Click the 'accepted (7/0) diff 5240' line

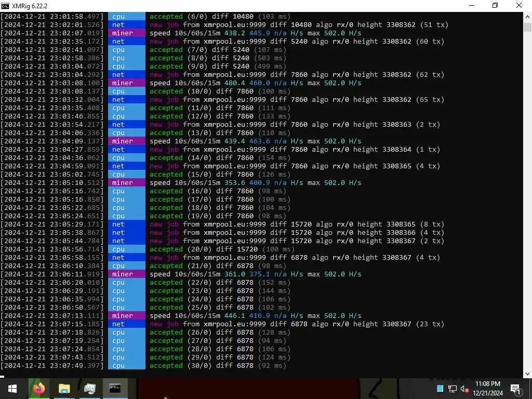(218, 49)
